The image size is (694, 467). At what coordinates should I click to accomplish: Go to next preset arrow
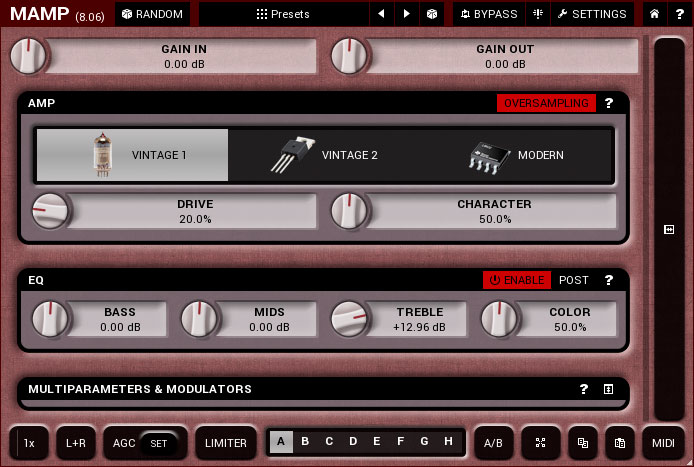click(x=406, y=14)
